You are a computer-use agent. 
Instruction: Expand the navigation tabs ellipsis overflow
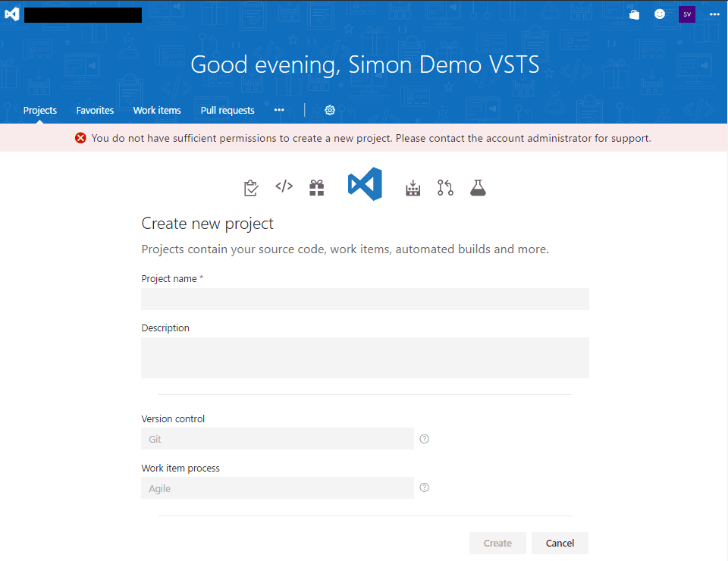tap(279, 110)
